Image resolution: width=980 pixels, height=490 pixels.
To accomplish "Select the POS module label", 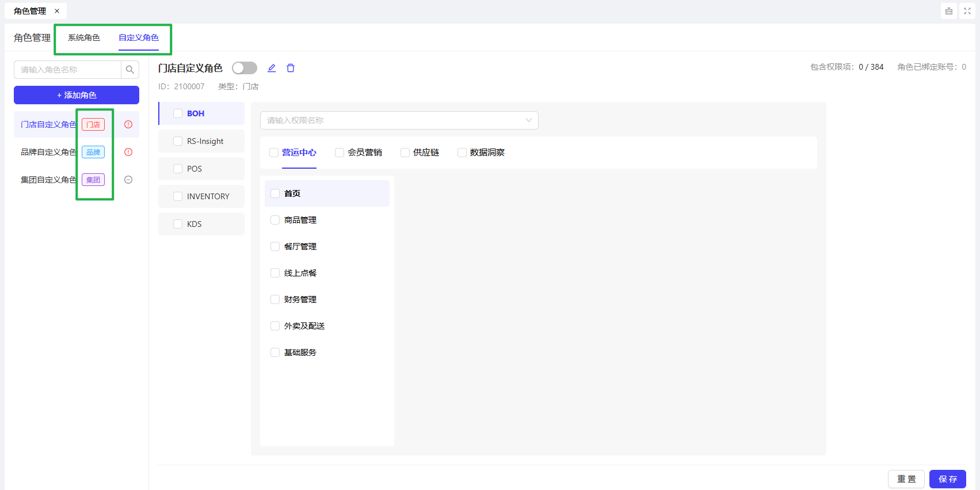I will click(195, 169).
